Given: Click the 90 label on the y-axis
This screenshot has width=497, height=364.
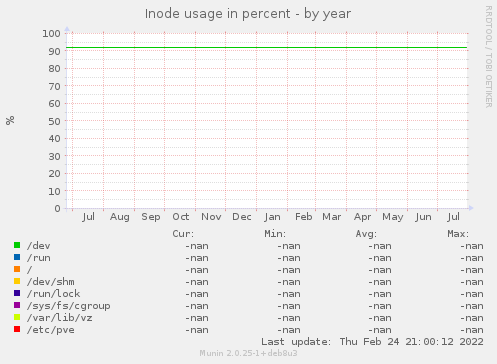Looking at the screenshot, I should (54, 51).
